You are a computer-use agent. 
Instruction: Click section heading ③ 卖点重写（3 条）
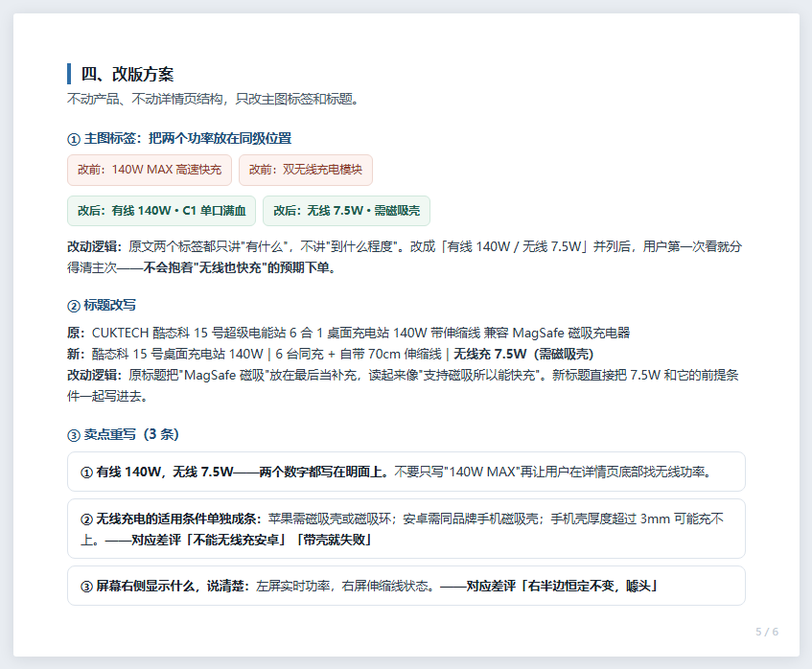point(124,434)
